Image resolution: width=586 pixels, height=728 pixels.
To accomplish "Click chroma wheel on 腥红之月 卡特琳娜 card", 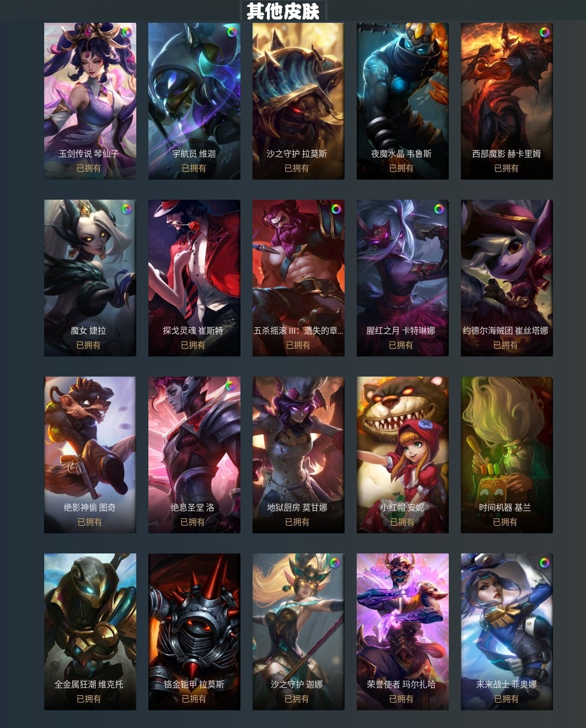I will tap(439, 209).
